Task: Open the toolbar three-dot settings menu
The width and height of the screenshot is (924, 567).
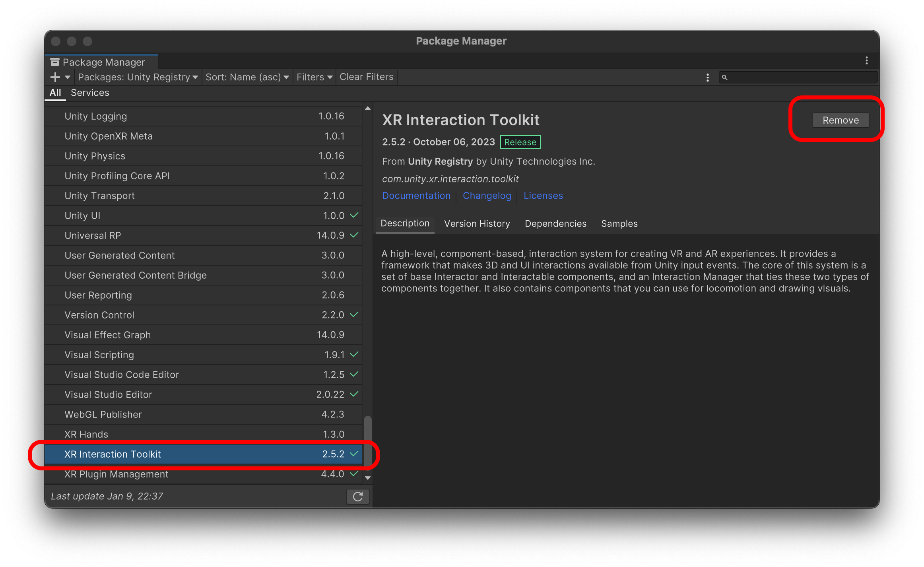Action: pos(707,78)
